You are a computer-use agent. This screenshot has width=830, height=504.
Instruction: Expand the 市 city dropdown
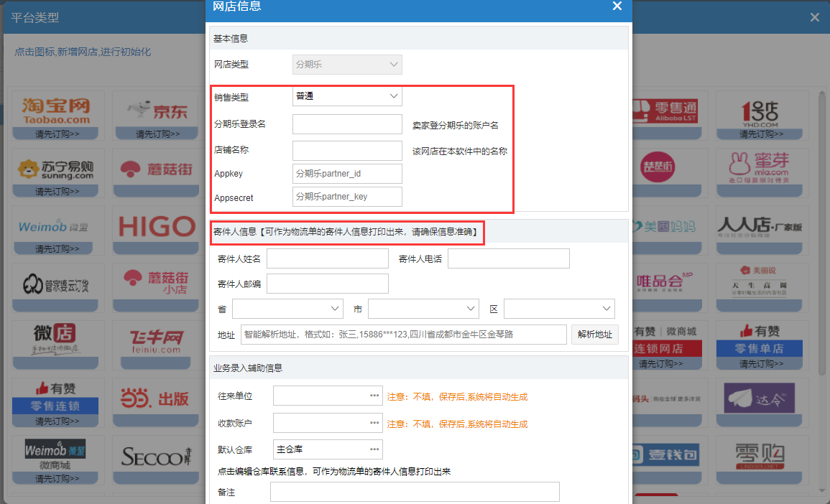tap(423, 309)
